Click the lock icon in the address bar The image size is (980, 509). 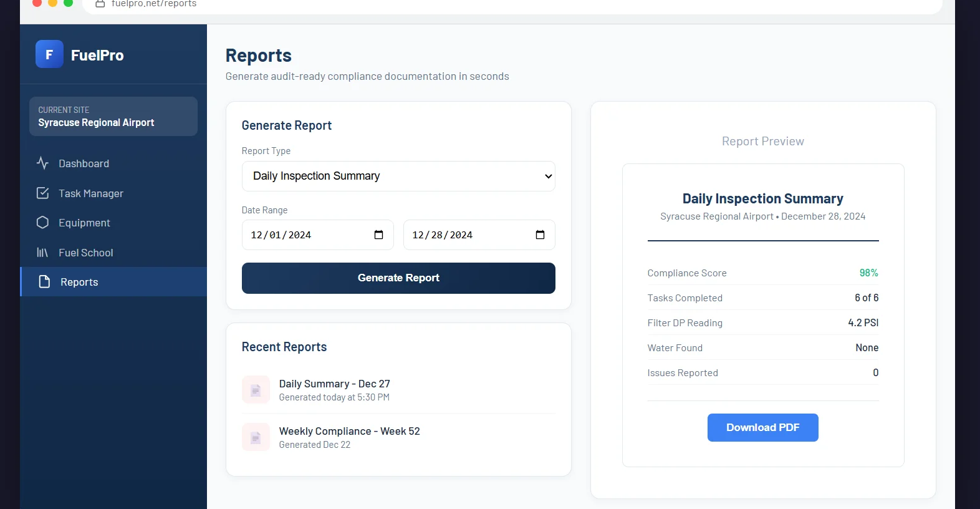coord(100,4)
